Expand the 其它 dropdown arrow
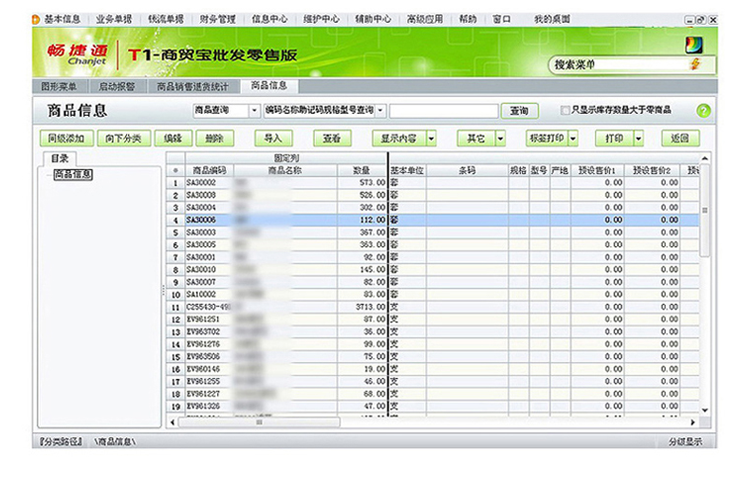Screen dimensions: 750x481 (500, 139)
